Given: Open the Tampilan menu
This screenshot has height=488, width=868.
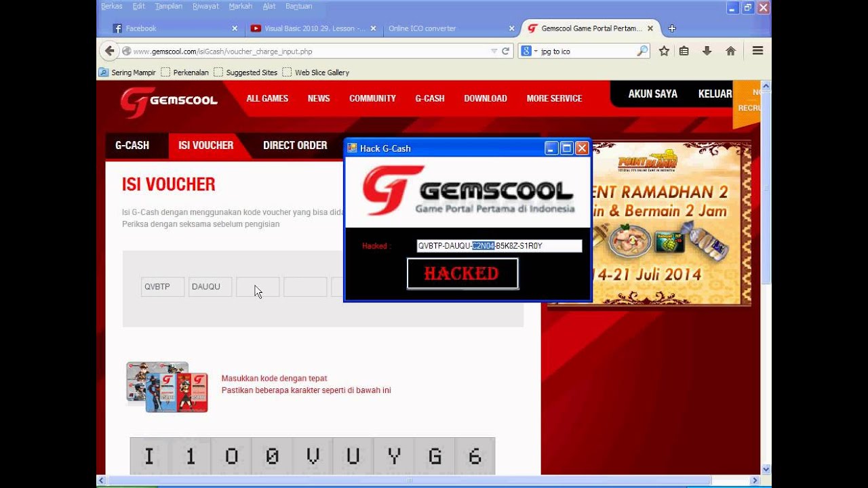Looking at the screenshot, I should point(169,6).
